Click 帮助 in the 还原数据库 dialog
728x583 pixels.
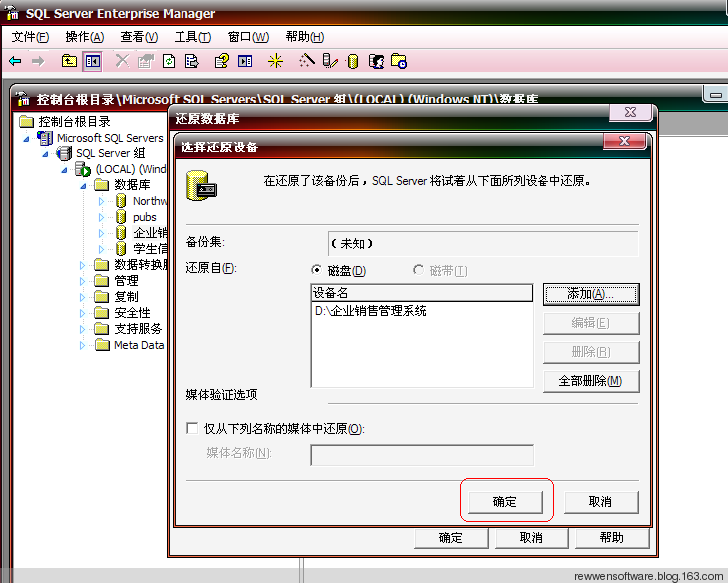[x=612, y=538]
